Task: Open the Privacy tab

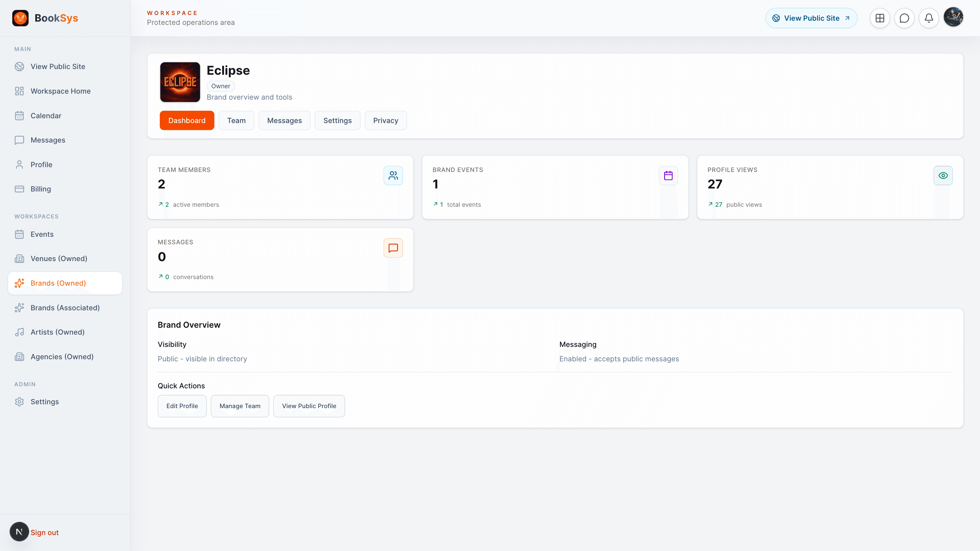Action: pyautogui.click(x=386, y=121)
